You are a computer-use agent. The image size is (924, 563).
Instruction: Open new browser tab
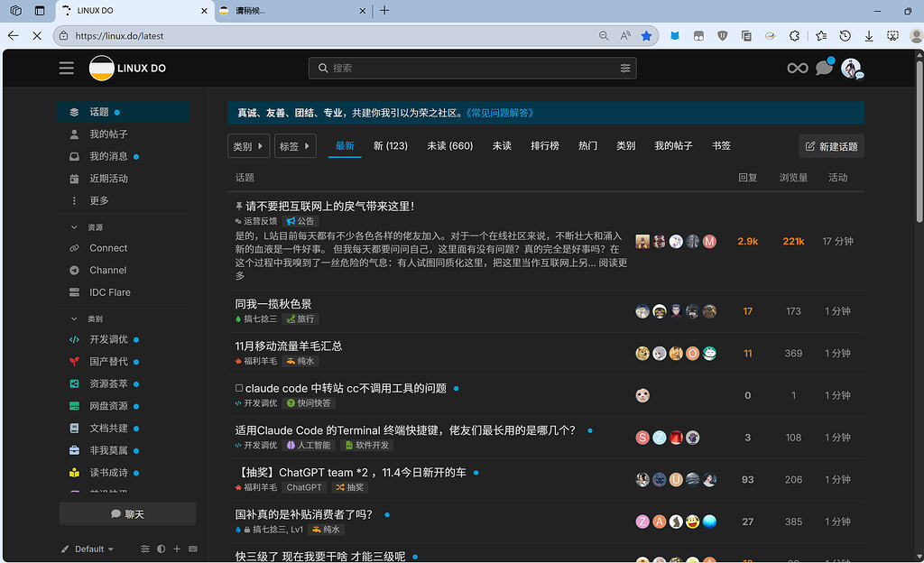click(x=384, y=11)
